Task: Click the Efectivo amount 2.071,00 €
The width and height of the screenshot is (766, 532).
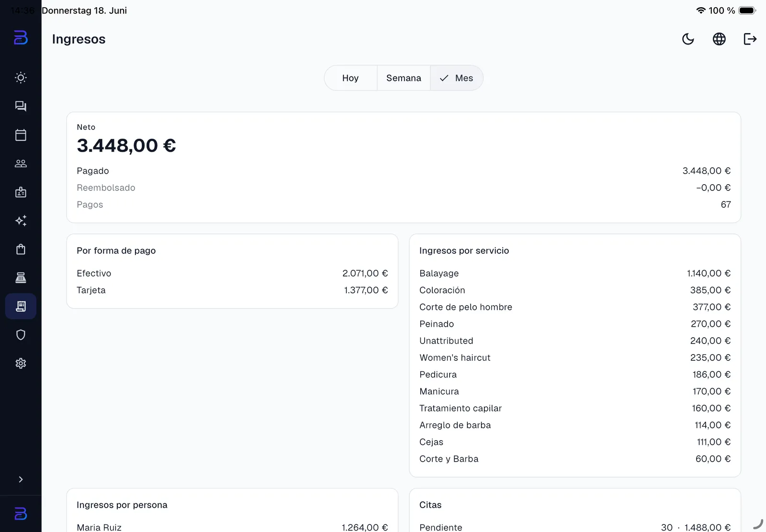Action: pos(365,273)
